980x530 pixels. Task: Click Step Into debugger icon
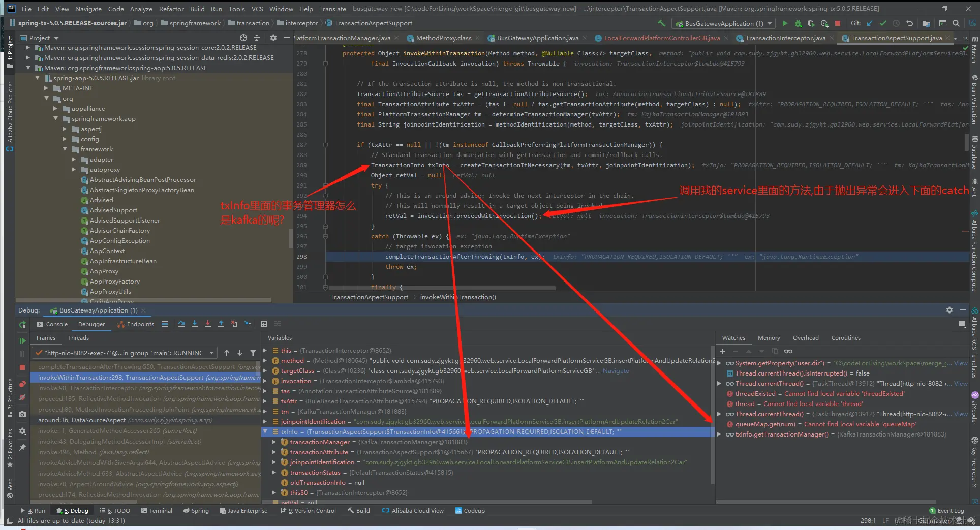tap(195, 324)
